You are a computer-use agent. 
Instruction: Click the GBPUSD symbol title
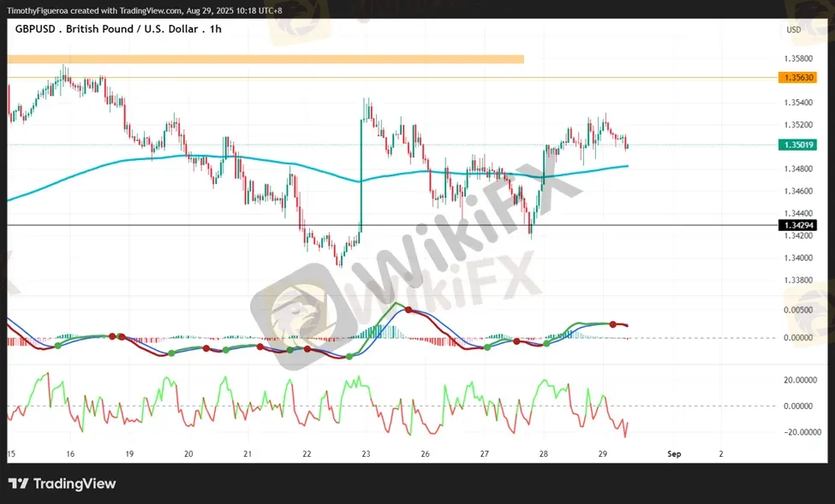35,29
